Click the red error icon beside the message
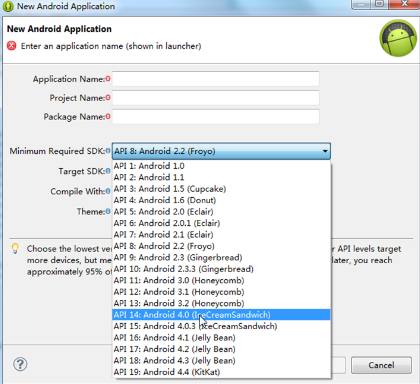420x384 pixels. pyautogui.click(x=12, y=46)
